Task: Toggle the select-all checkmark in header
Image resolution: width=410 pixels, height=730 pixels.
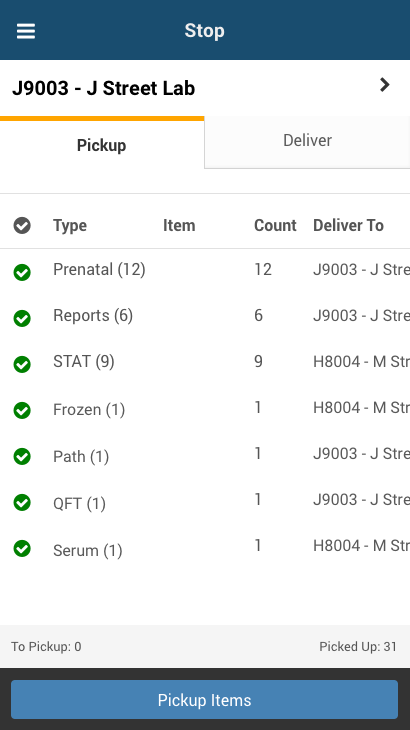Action: tap(22, 225)
